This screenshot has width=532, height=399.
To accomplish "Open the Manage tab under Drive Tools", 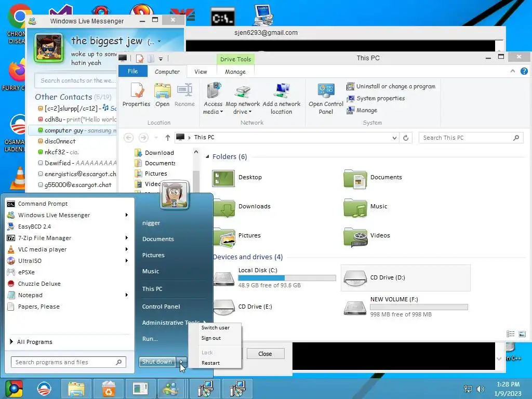I will coord(235,72).
